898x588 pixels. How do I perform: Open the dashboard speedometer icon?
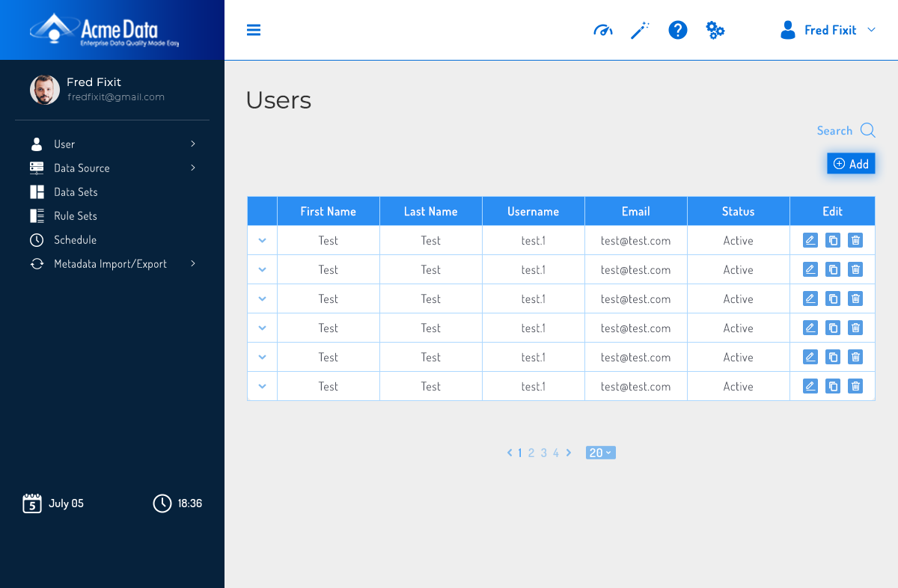603,30
